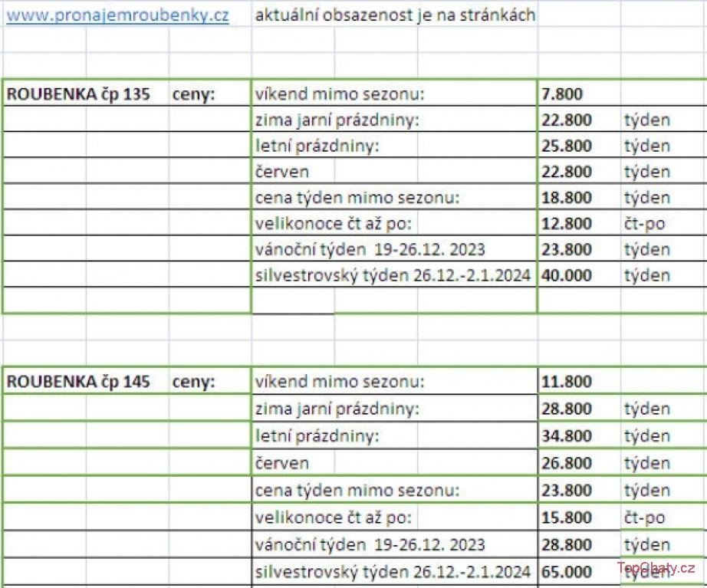
Task: Select price cell 18.800
Action: [567, 198]
